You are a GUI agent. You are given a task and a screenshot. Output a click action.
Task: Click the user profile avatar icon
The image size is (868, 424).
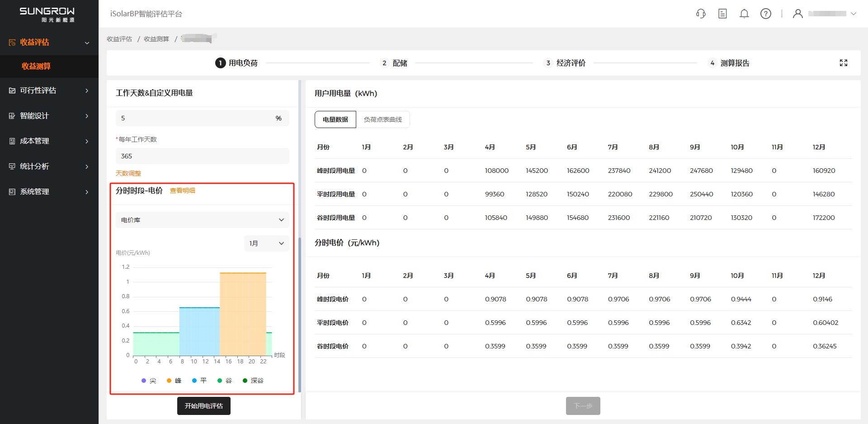point(798,14)
